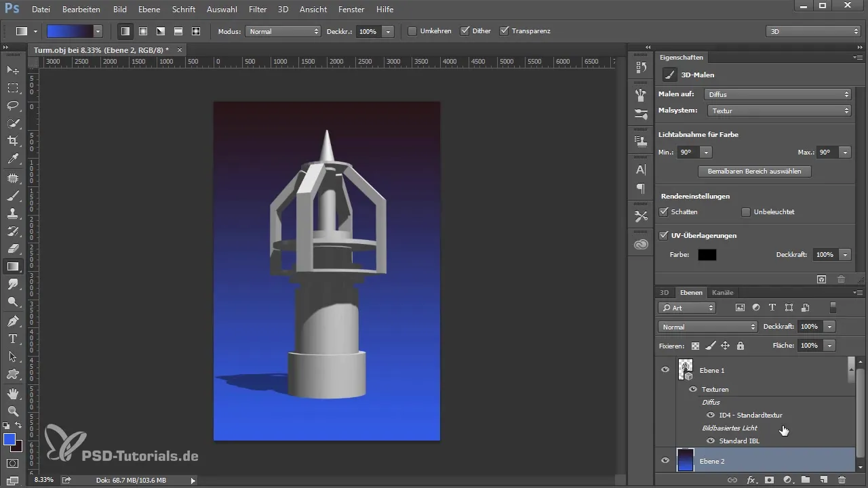Select the Horizontal Type tool

[13, 339]
